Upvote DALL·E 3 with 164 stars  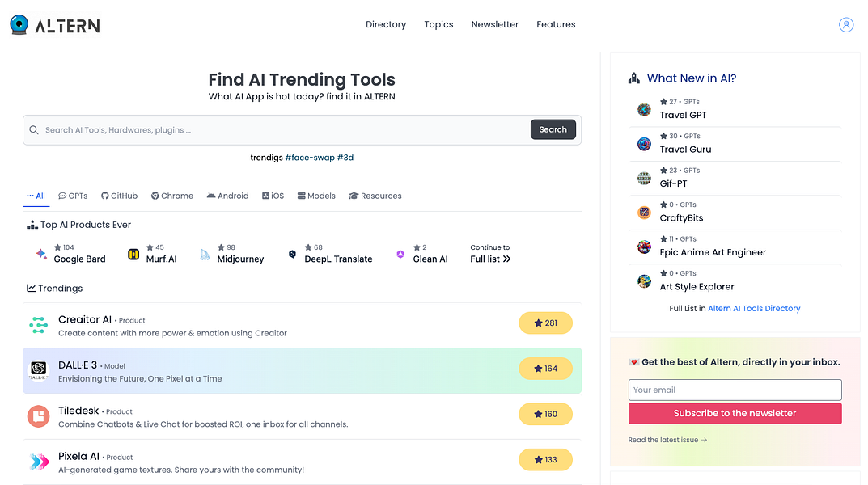[545, 369]
